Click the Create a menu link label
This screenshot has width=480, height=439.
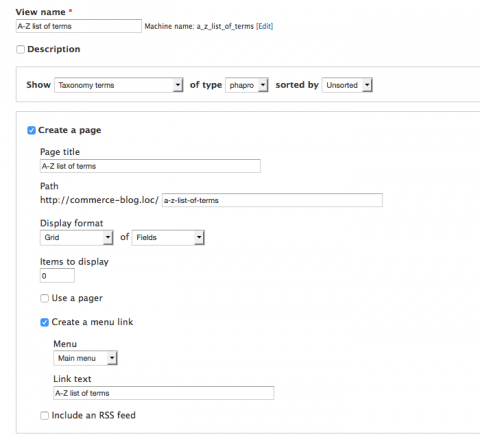[92, 322]
